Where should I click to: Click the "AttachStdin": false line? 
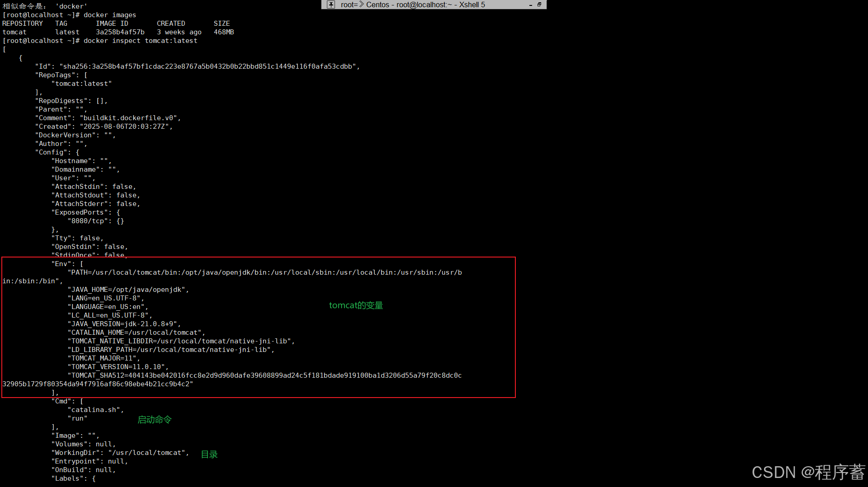tap(94, 187)
